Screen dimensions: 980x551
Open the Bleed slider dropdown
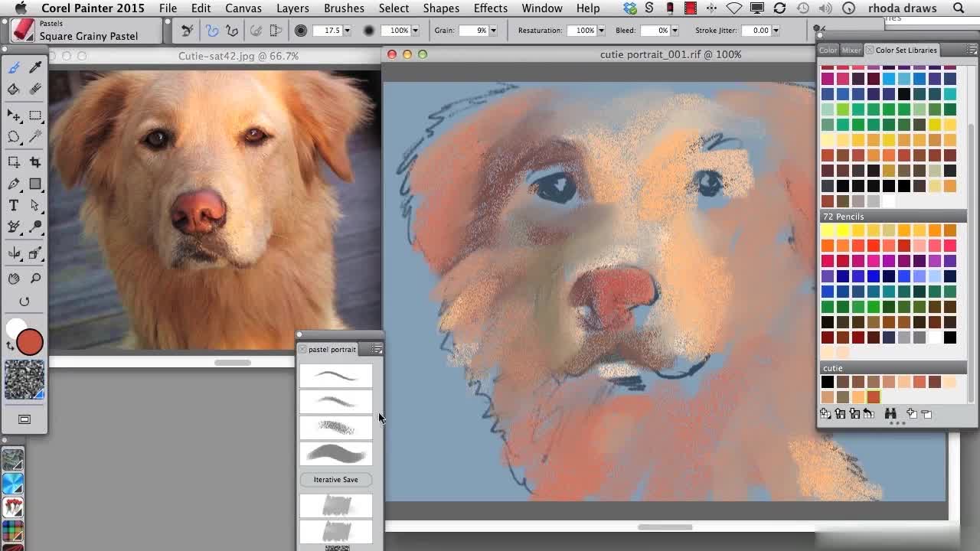[675, 31]
